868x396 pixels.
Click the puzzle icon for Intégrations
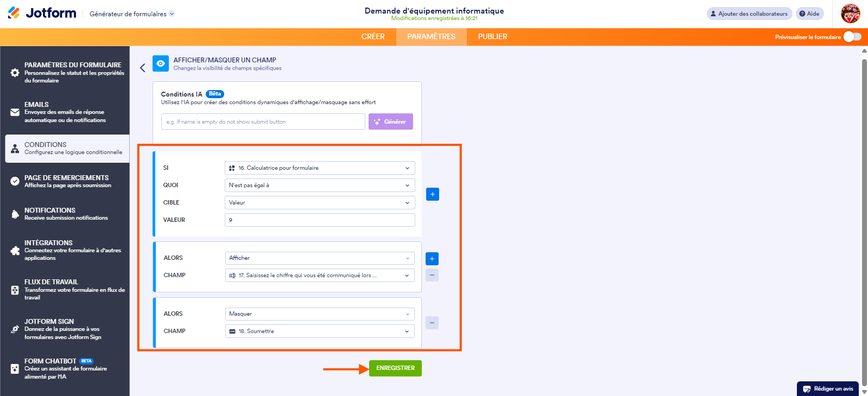(x=15, y=251)
